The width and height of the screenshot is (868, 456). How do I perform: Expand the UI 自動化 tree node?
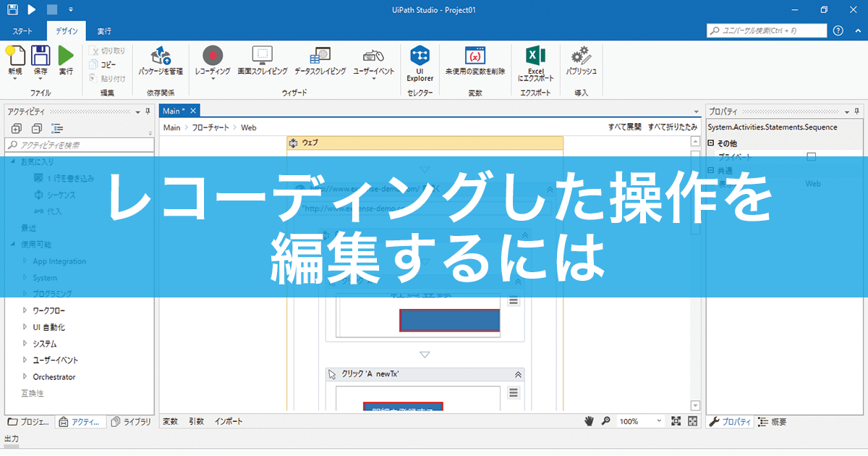tap(25, 327)
